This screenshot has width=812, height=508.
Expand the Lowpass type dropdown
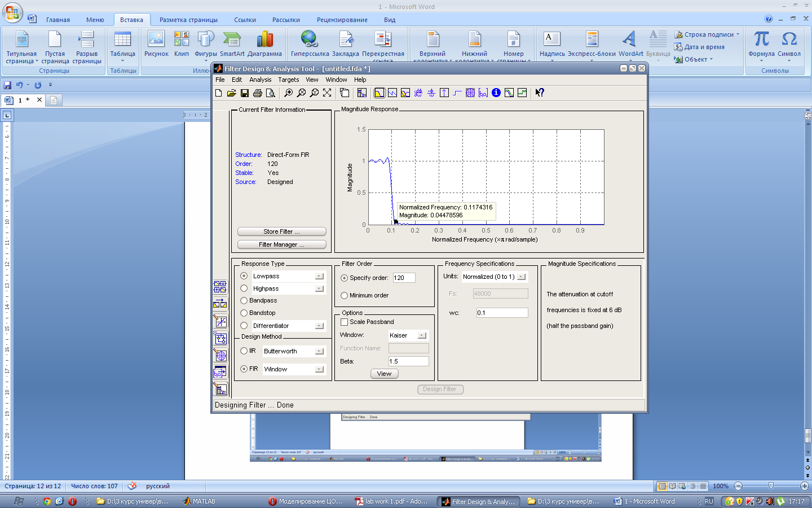click(x=319, y=277)
